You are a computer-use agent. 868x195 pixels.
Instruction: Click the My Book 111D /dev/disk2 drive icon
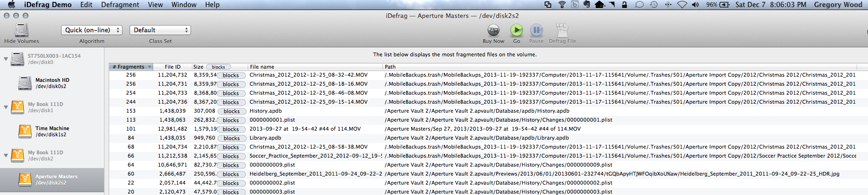(17, 156)
